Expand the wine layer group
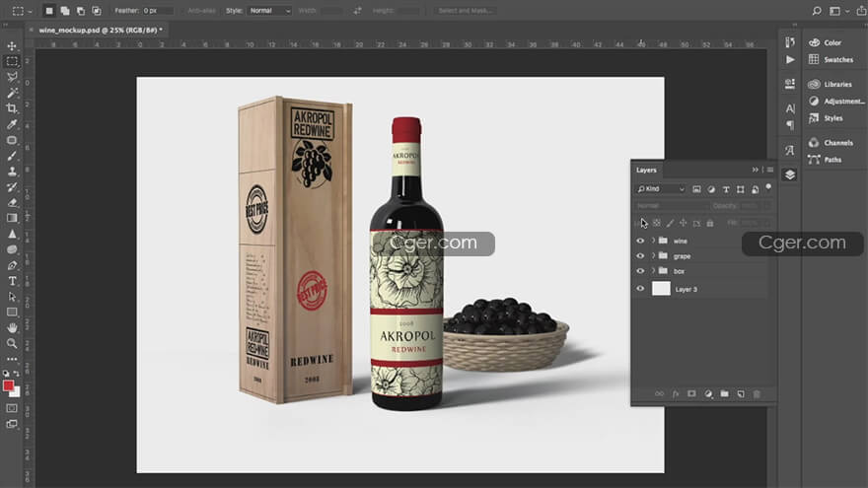Image resolution: width=868 pixels, height=488 pixels. 653,241
